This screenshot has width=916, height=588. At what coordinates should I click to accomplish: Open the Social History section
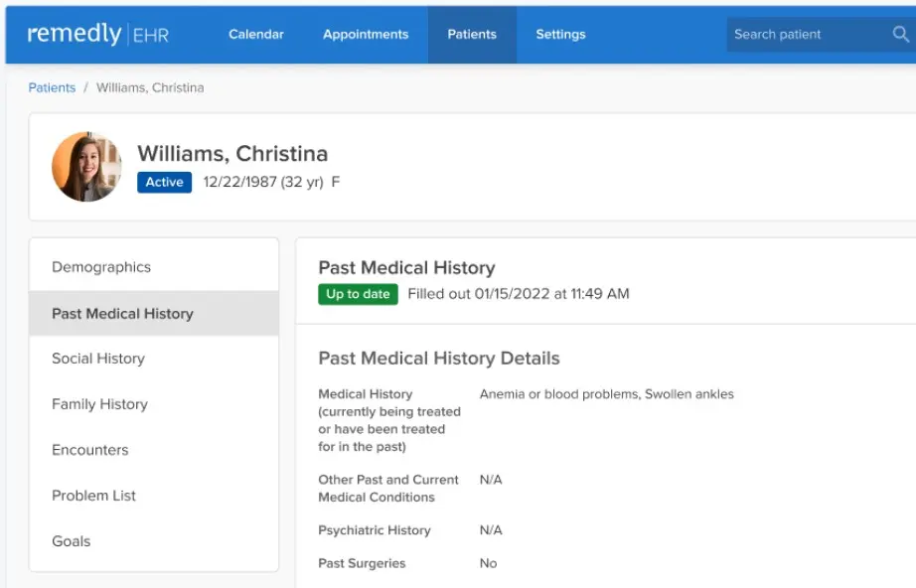pos(97,359)
